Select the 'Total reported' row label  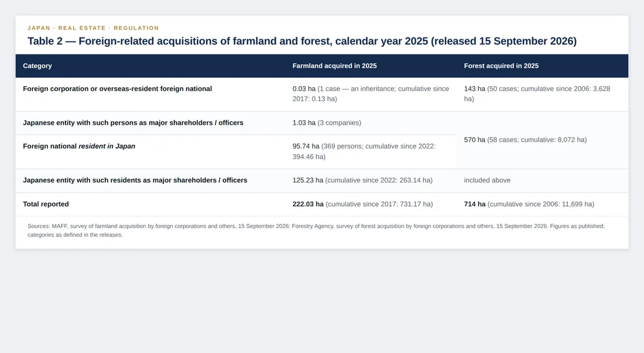[x=46, y=204]
